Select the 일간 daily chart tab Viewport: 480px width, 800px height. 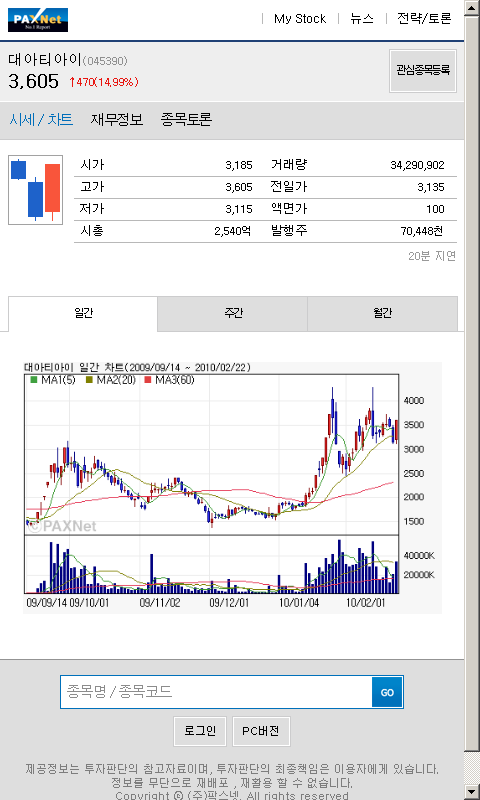click(x=83, y=314)
